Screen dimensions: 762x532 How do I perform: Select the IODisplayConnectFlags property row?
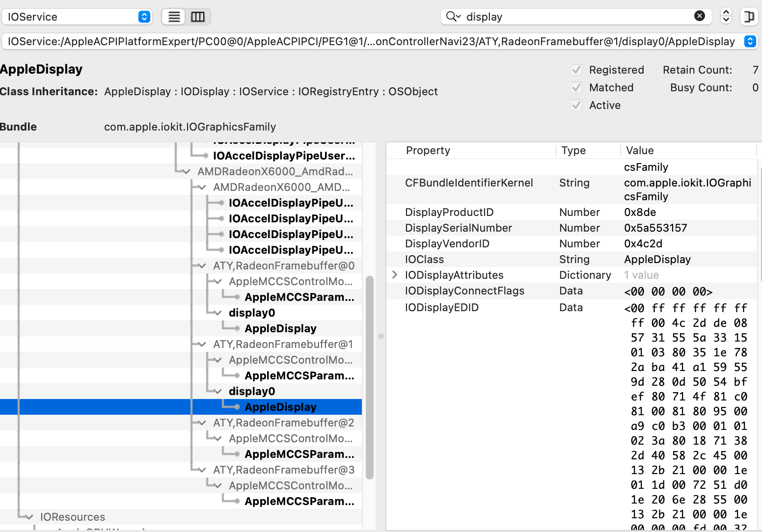click(571, 291)
